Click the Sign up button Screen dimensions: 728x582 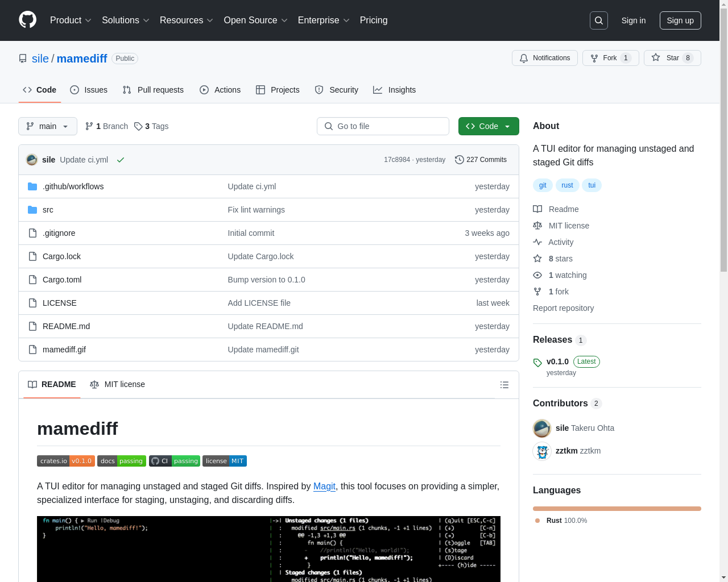click(680, 20)
